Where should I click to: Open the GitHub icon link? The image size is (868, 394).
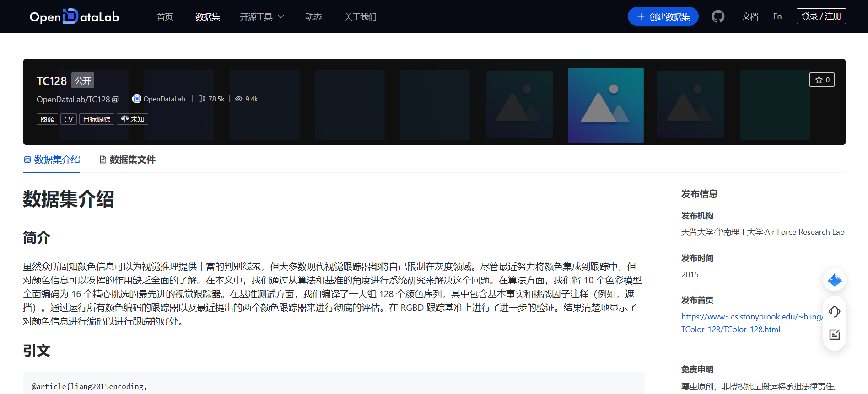[718, 16]
